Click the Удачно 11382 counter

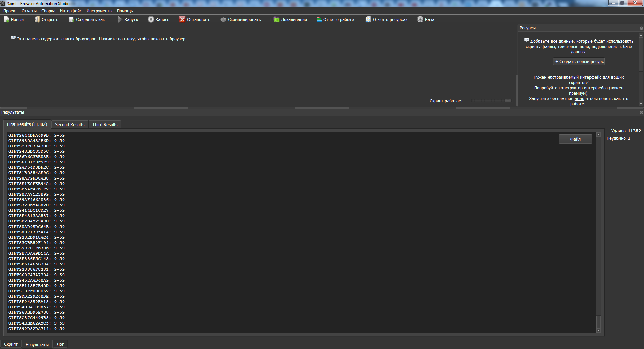coord(626,131)
